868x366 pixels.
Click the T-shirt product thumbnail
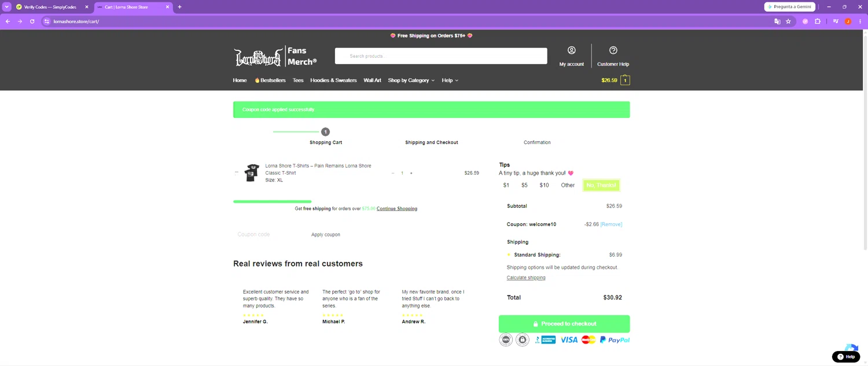(252, 172)
